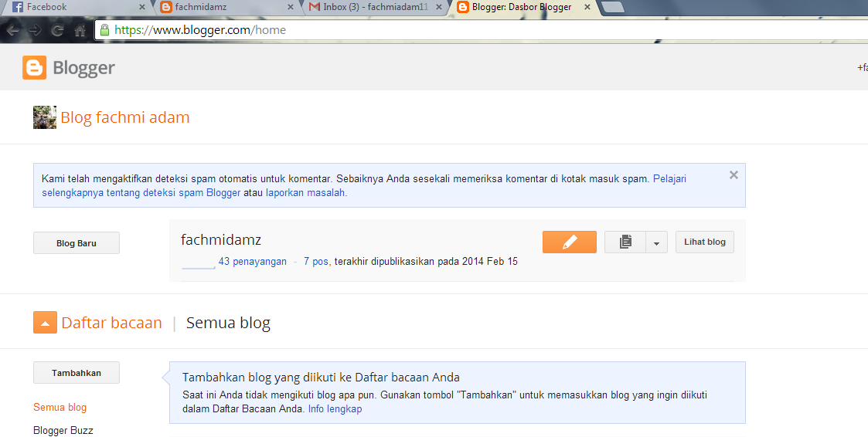Close the Facebook tab

click(141, 7)
